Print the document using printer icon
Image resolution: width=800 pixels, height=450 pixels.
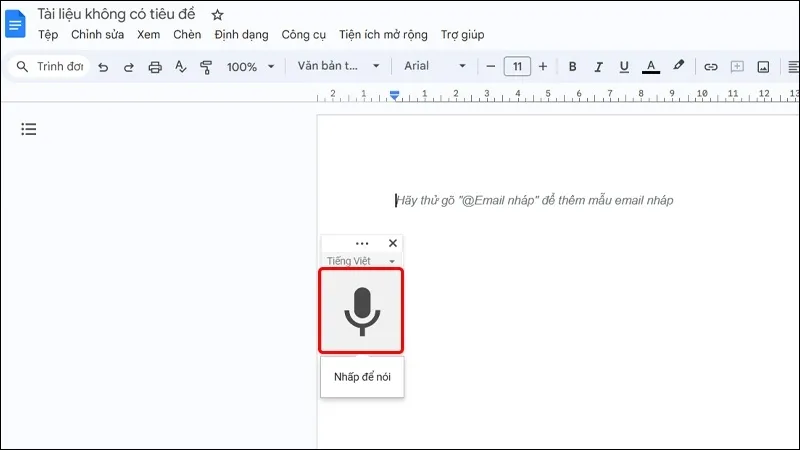click(x=155, y=67)
